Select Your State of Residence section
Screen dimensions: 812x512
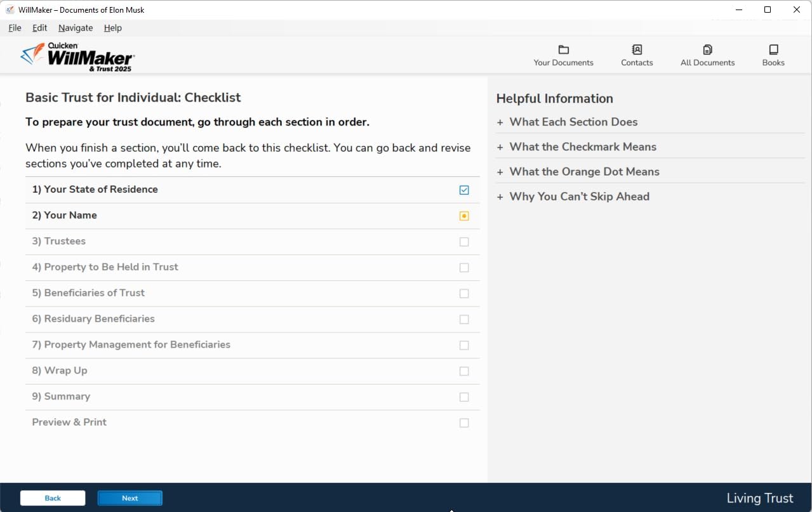pyautogui.click(x=95, y=190)
